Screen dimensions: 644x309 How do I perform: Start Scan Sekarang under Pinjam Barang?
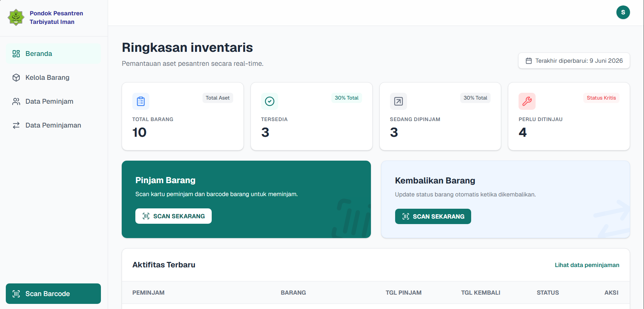(174, 216)
